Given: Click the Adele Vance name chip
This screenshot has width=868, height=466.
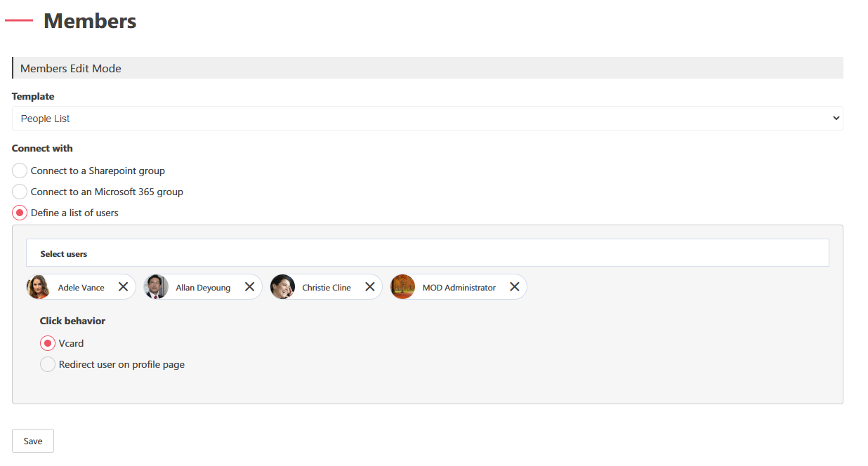Looking at the screenshot, I should pyautogui.click(x=81, y=288).
